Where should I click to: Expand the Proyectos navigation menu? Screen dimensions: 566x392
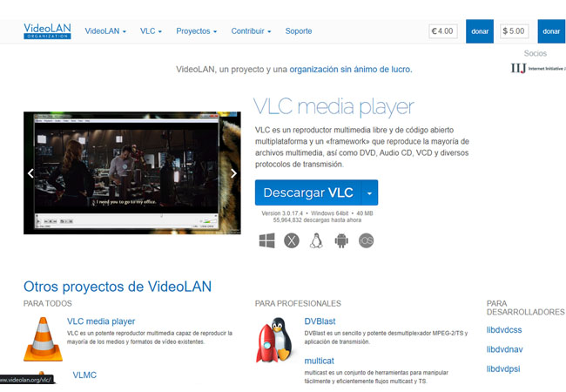(197, 31)
